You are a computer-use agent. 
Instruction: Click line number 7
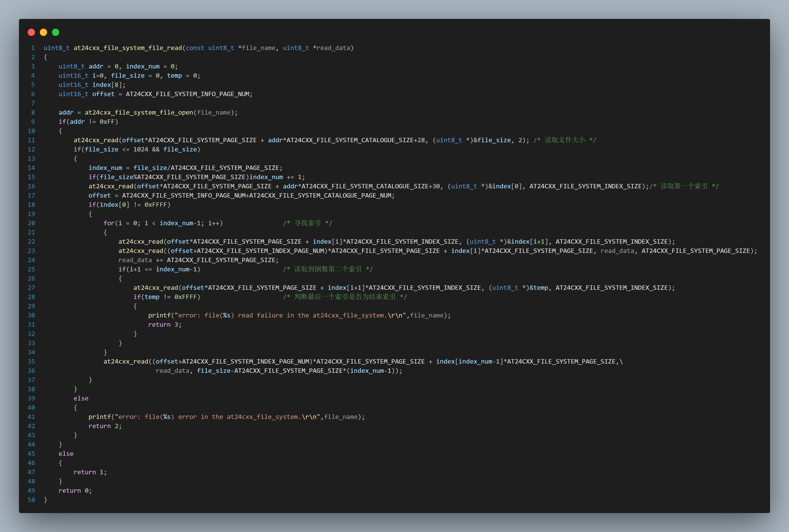33,103
